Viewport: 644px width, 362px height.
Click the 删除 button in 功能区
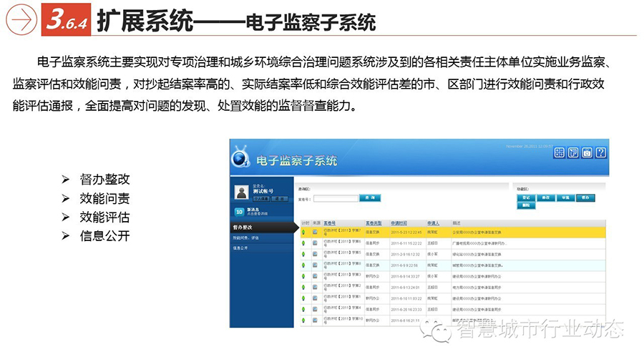click(526, 205)
